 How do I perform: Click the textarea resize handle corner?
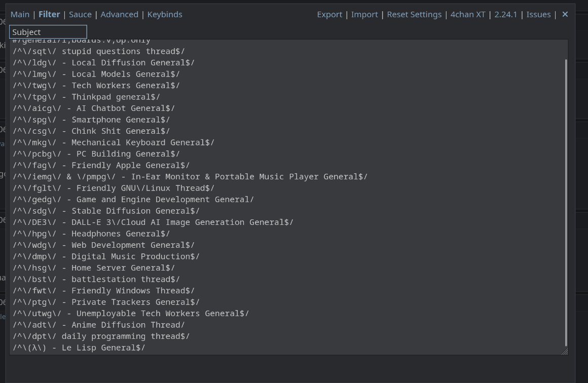click(x=565, y=352)
